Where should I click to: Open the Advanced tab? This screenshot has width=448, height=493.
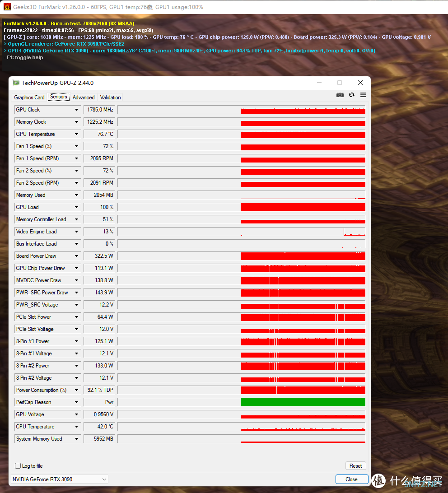pos(84,98)
